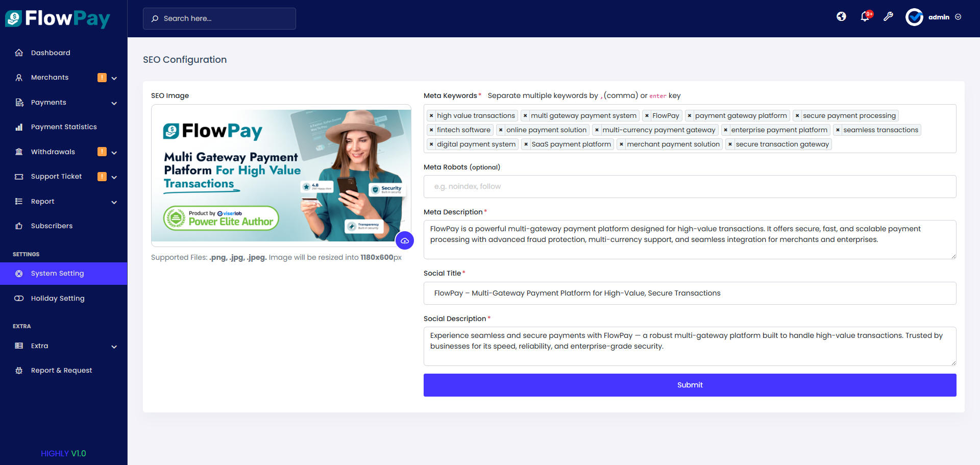Remove the 'secure payment processing' keyword
This screenshot has width=980, height=465.
pyautogui.click(x=797, y=116)
